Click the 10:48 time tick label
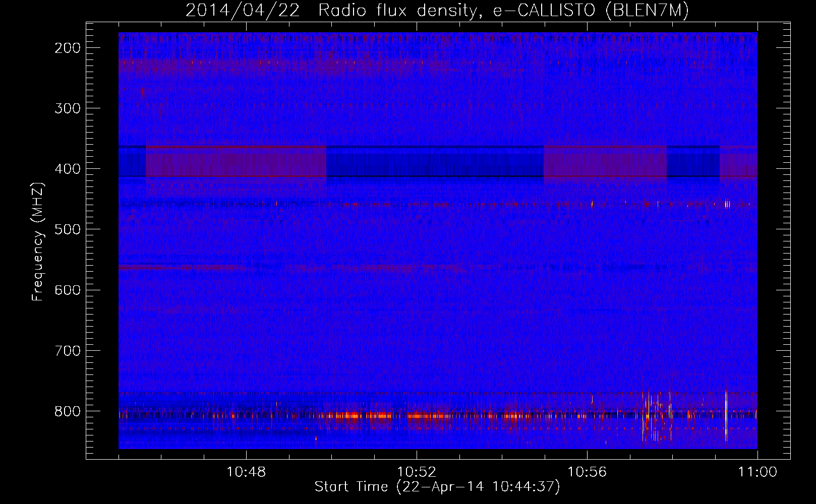This screenshot has width=816, height=504. click(x=246, y=472)
